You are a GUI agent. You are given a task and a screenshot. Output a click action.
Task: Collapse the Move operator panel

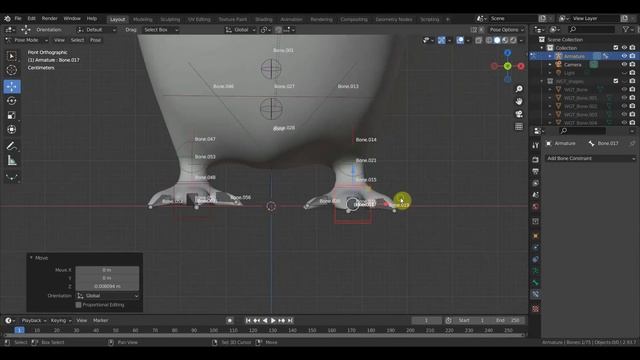(x=31, y=258)
